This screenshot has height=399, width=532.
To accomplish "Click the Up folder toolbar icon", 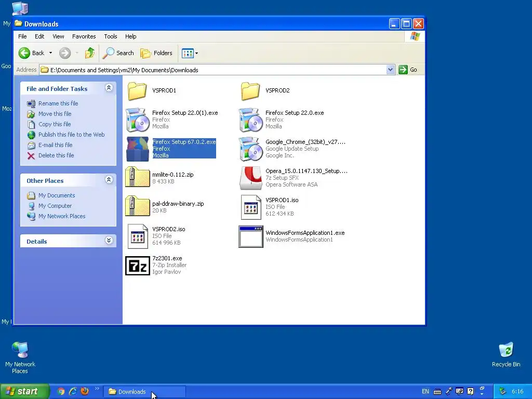I will [x=90, y=53].
